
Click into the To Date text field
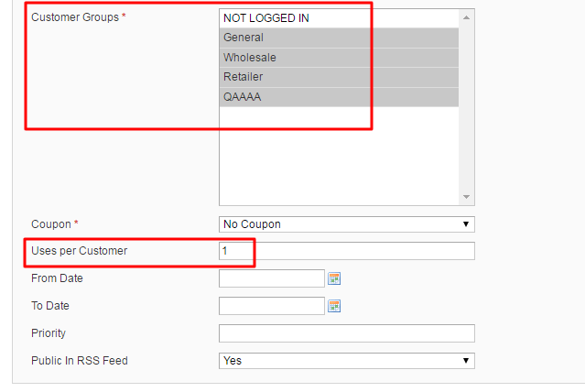click(x=272, y=306)
